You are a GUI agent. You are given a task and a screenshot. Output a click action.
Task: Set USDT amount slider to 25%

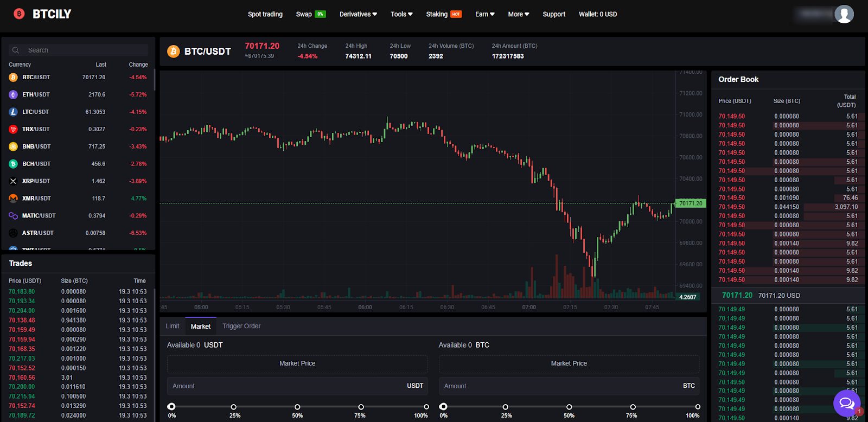(x=234, y=407)
